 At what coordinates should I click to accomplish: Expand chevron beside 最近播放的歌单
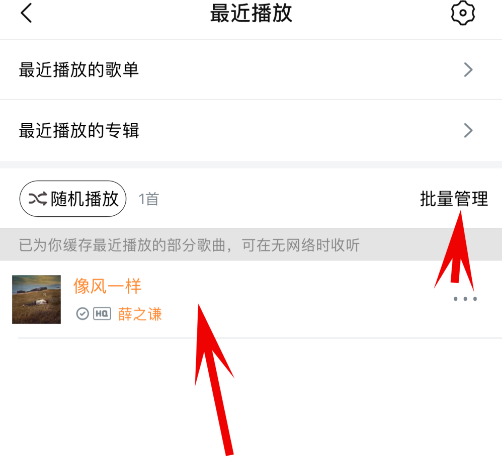[x=468, y=70]
